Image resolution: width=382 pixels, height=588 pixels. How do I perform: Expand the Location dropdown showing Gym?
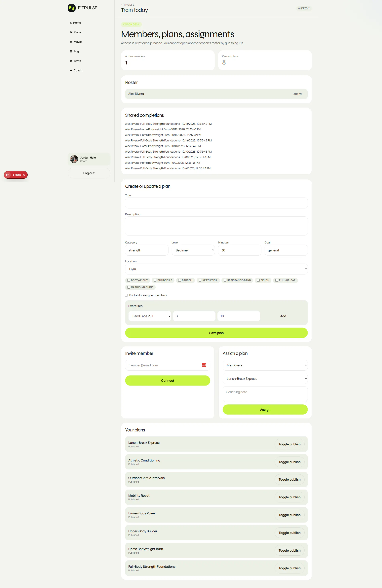[216, 269]
